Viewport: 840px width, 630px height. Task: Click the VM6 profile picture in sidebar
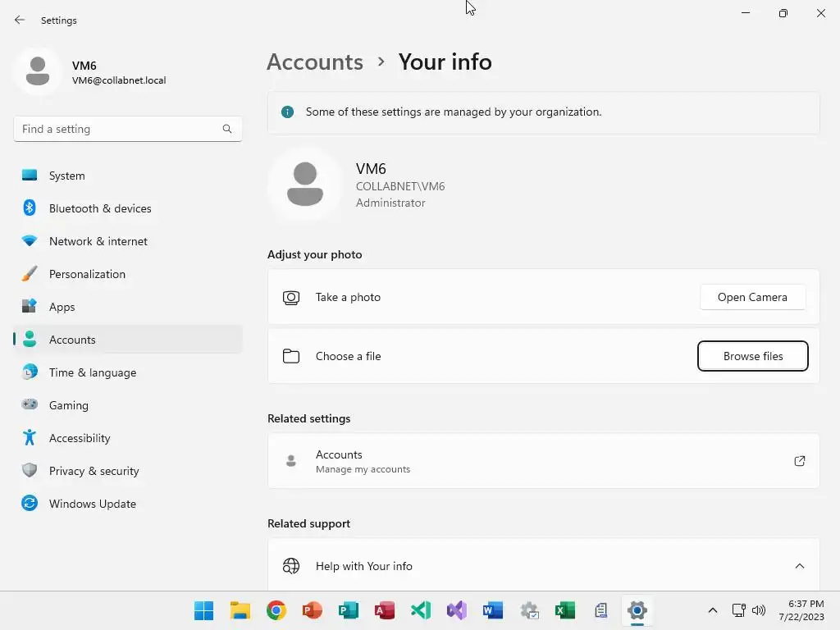38,71
